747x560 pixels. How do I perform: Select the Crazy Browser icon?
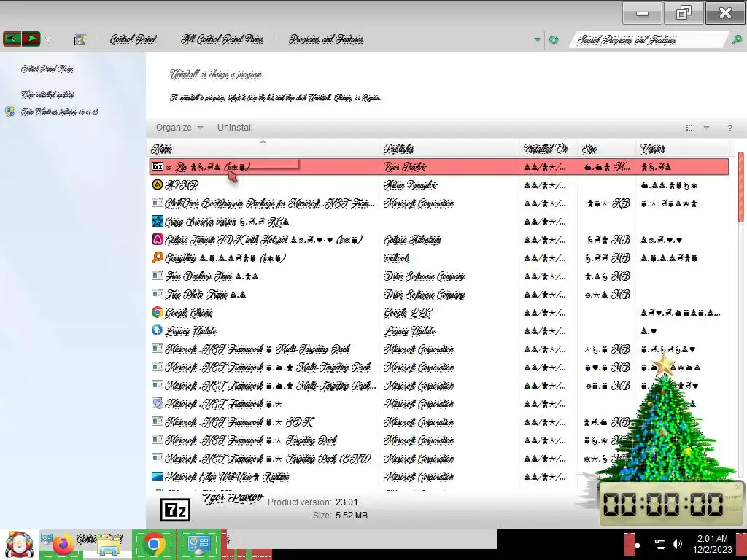coord(158,221)
